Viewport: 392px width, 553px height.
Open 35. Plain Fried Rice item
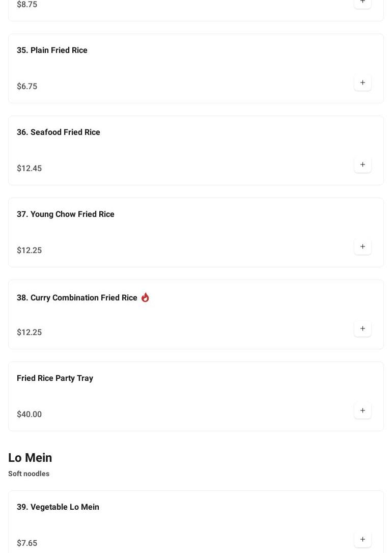click(x=52, y=50)
